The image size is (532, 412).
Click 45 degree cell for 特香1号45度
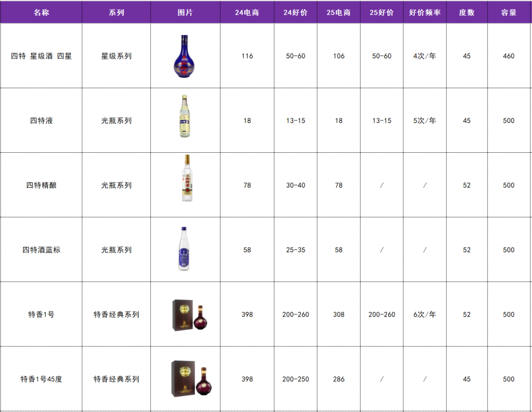(x=467, y=379)
